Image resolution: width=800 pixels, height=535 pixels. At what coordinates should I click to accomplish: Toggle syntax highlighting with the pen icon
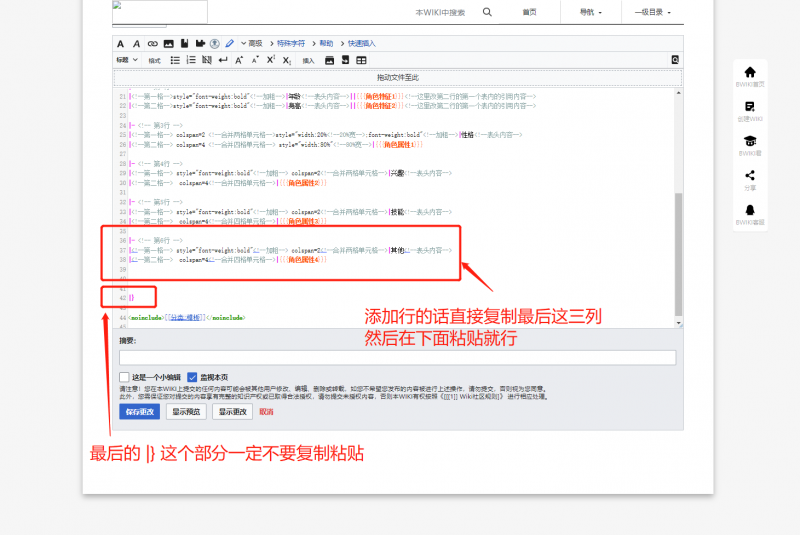[x=230, y=44]
